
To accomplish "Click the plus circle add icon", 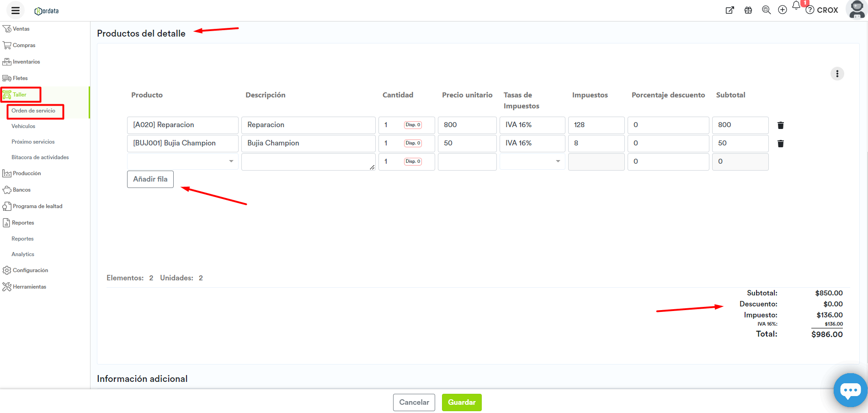I will point(783,10).
